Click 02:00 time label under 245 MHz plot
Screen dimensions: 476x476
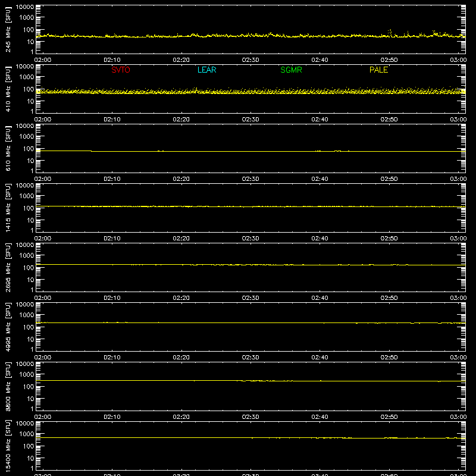click(43, 60)
